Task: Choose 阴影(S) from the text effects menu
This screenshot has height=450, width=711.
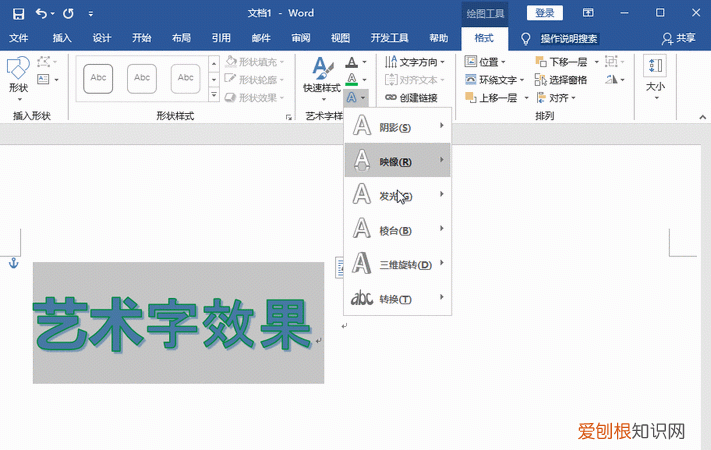Action: [398, 126]
